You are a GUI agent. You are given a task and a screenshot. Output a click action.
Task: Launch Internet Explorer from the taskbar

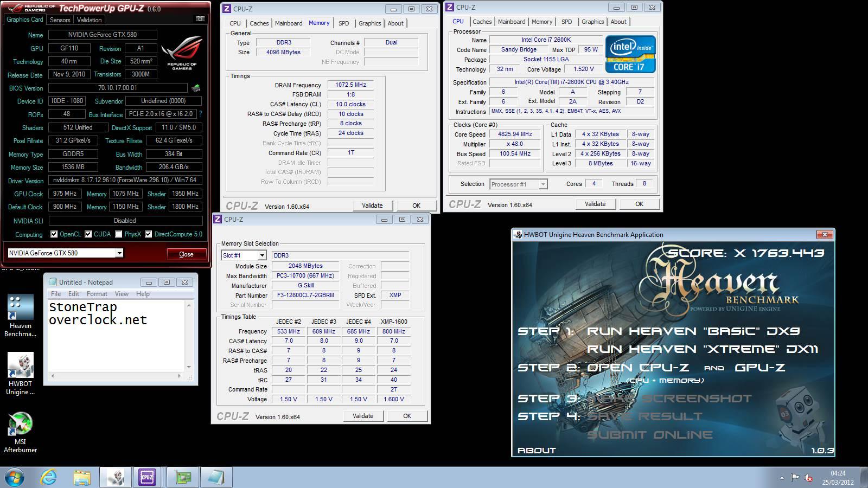click(49, 477)
